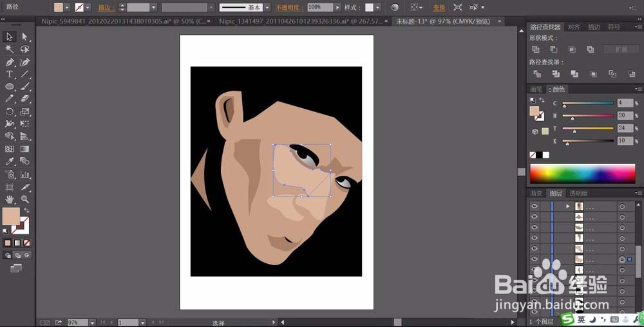The height and width of the screenshot is (327, 644).
Task: Enable Draw Normal mode
Action: click(8, 255)
